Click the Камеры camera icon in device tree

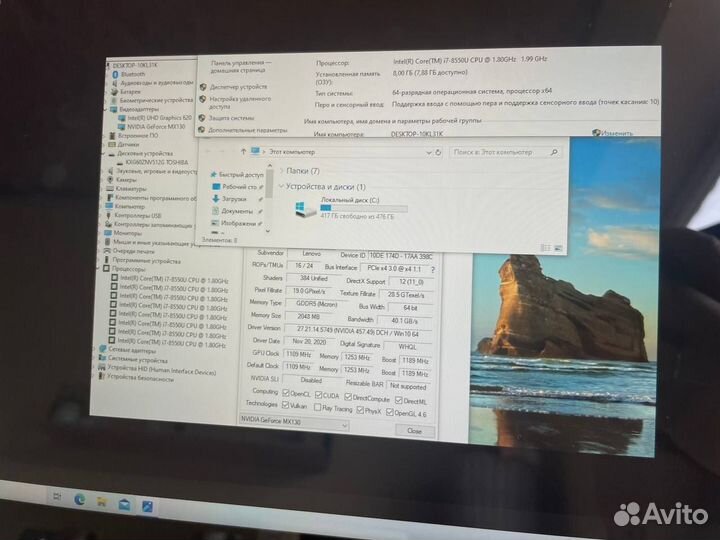tap(110, 180)
